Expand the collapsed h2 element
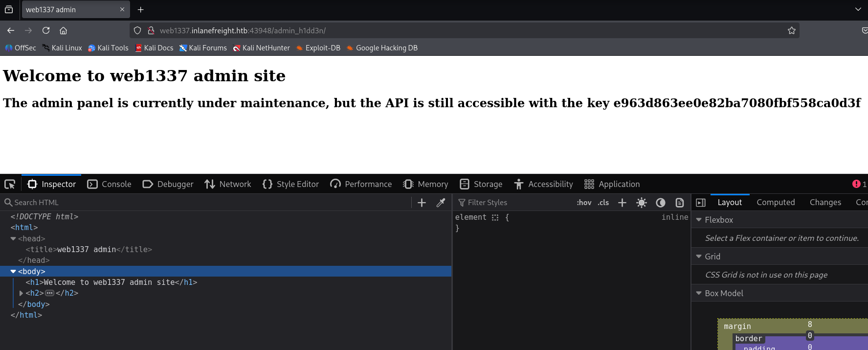This screenshot has height=350, width=868. click(x=21, y=293)
